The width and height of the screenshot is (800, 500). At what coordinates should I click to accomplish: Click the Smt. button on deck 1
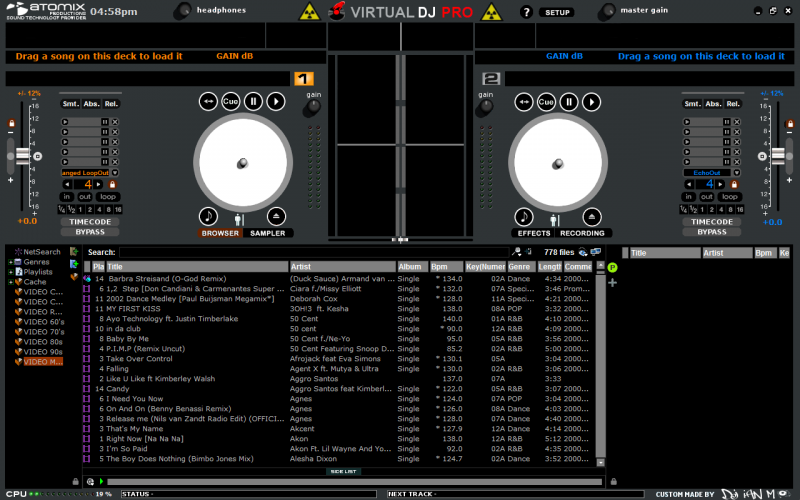[70, 104]
